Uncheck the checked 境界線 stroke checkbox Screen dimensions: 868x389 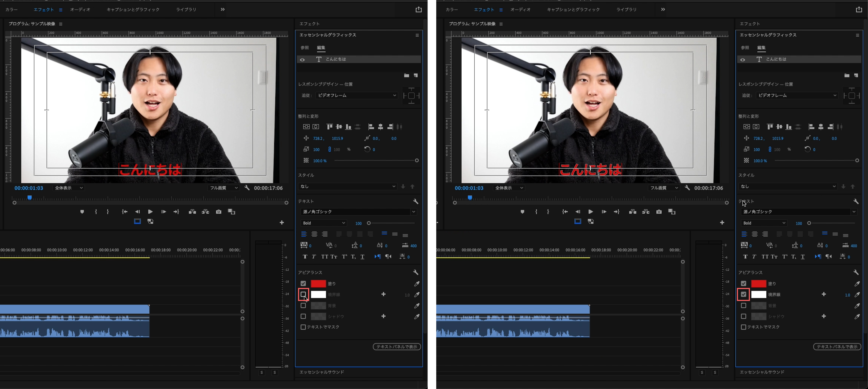click(743, 294)
